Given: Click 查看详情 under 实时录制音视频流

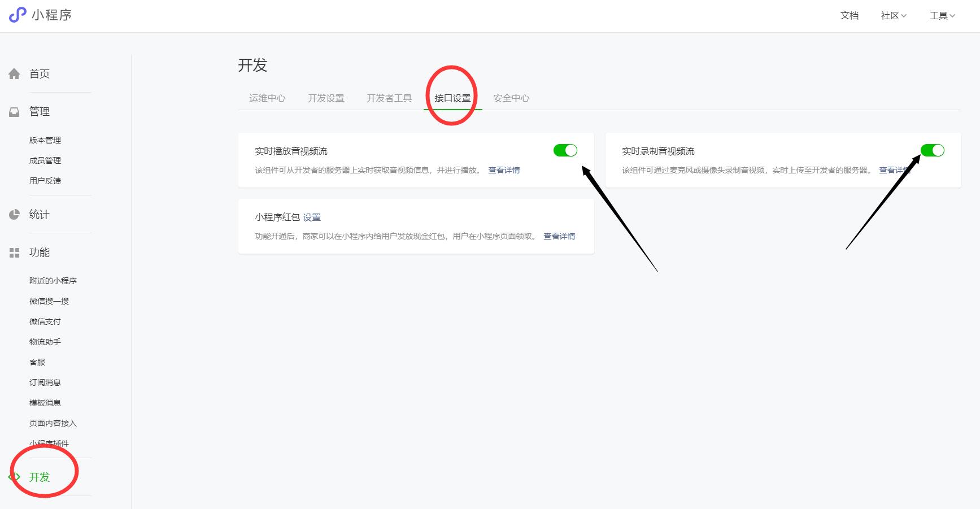Looking at the screenshot, I should pyautogui.click(x=895, y=170).
